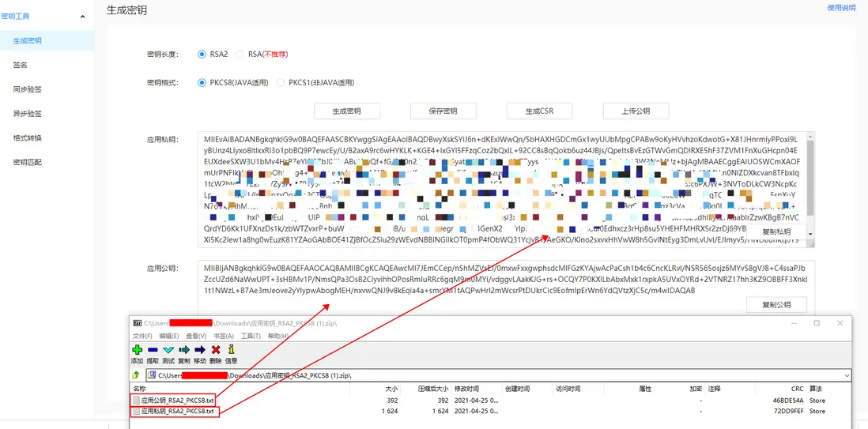This screenshot has height=429, width=868.
Task: Click scroll-up arrow of private key box
Action: pyautogui.click(x=811, y=136)
